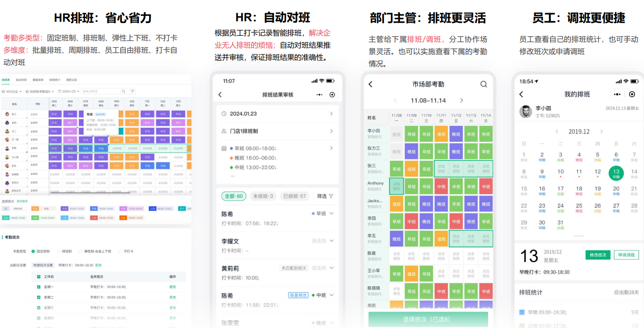Open the three-dot menu on 我的排班 screen
This screenshot has width=644, height=328.
pos(617,94)
